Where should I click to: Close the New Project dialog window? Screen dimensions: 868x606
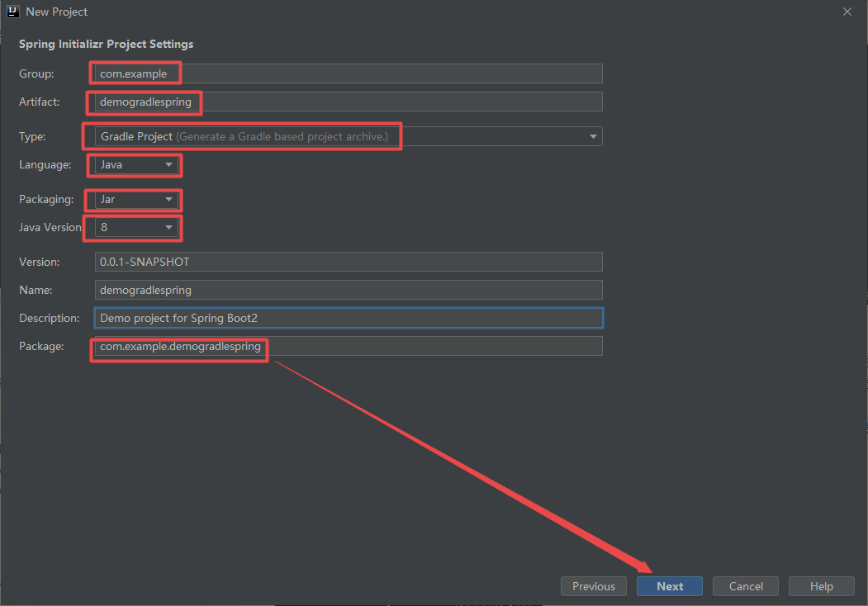click(847, 12)
